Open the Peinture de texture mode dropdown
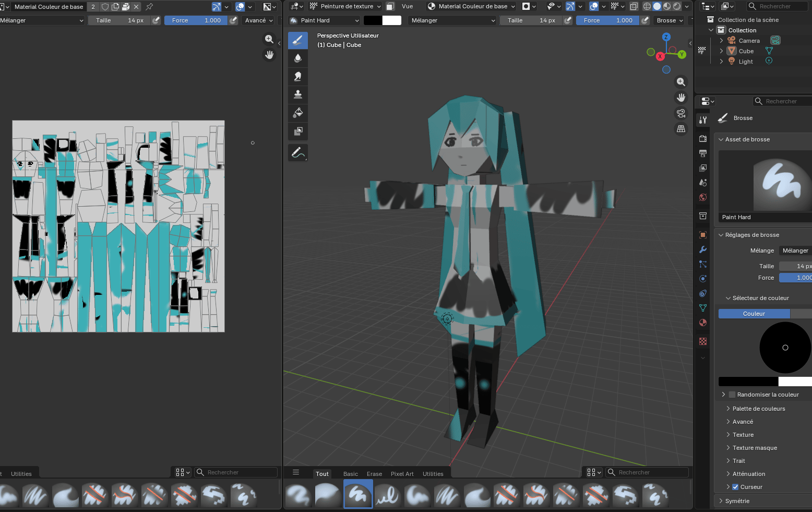Screen dimensions: 812x512 [345, 6]
